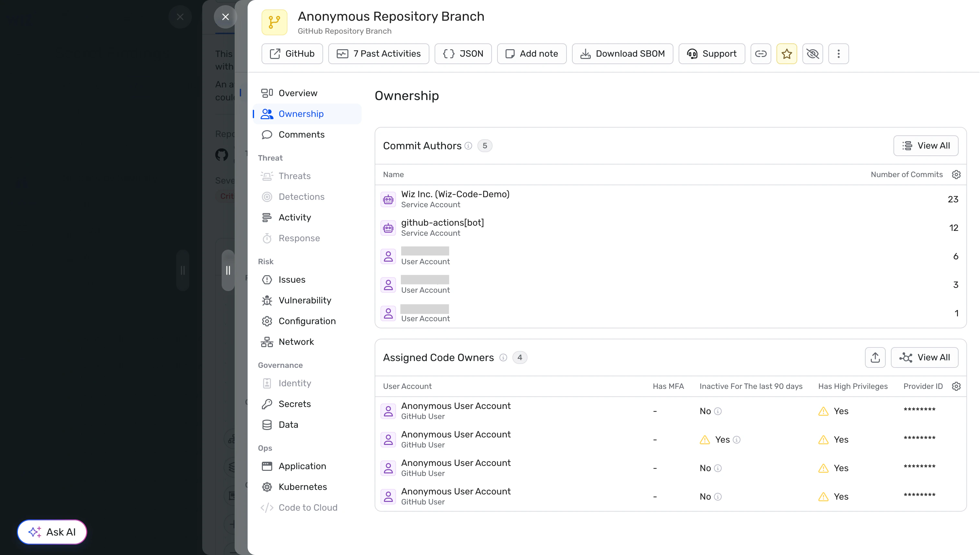Toggle the hide eye-slash icon
The height and width of the screenshot is (555, 980).
(812, 54)
